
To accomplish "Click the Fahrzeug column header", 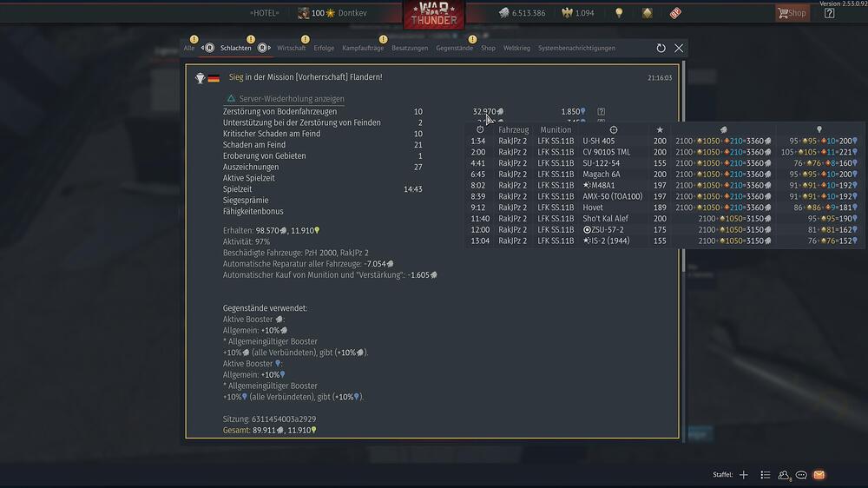I will coord(513,129).
